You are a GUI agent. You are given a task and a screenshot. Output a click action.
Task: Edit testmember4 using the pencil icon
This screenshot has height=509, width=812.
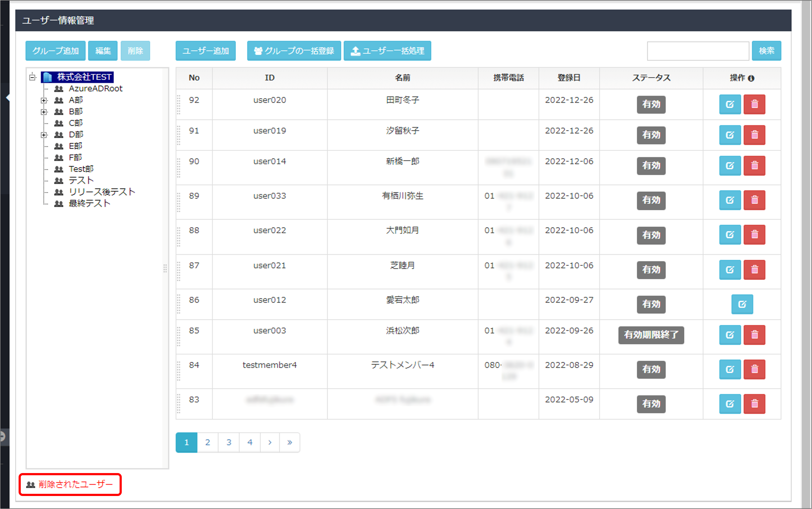click(x=730, y=370)
